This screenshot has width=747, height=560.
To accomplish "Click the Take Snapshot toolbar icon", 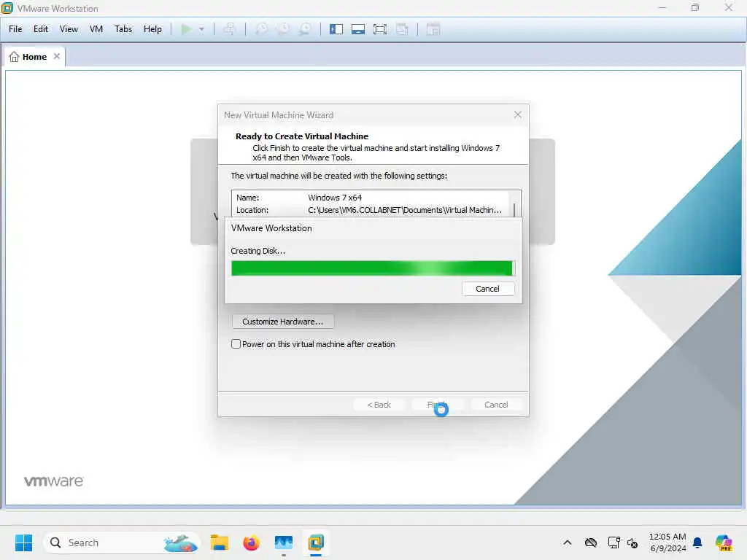I will coord(261,29).
